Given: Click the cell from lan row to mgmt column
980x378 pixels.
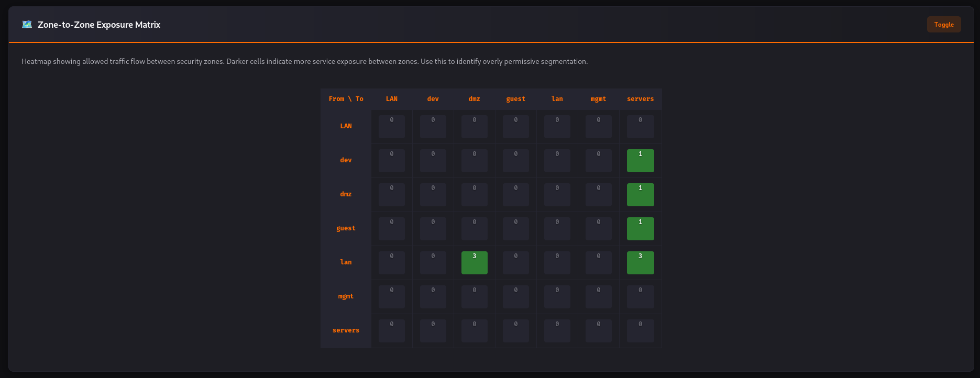Looking at the screenshot, I should [x=599, y=263].
